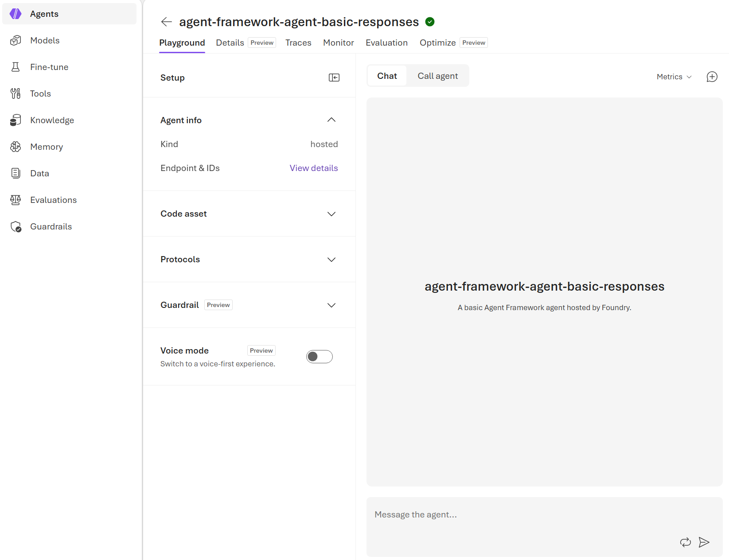Click the Knowledge database icon
729x560 pixels.
pos(16,120)
